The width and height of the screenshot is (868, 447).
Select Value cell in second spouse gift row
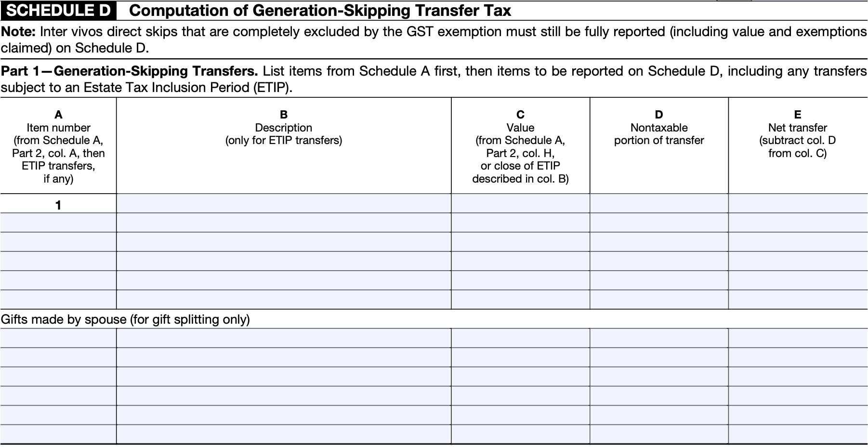coord(520,357)
